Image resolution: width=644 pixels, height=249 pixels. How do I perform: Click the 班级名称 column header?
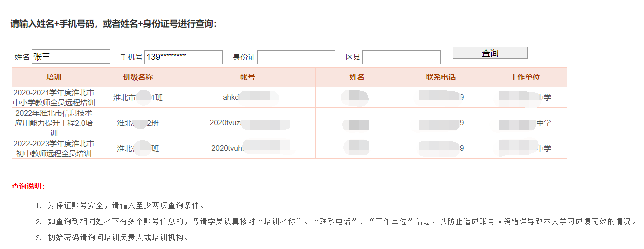[x=138, y=77]
